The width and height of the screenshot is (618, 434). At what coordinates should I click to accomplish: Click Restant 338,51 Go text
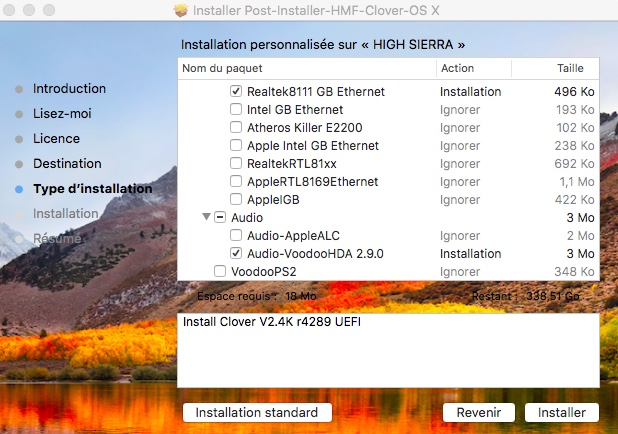[x=526, y=296]
